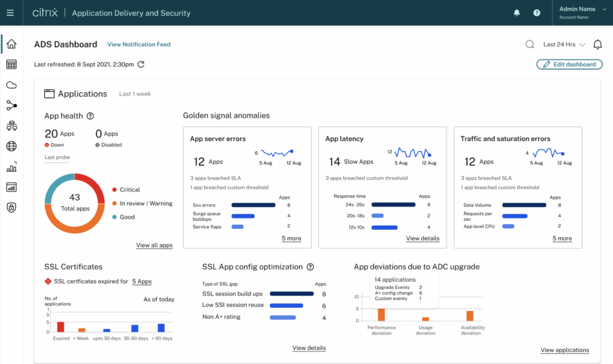
Task: Click the Edit dashboard button
Action: click(x=569, y=65)
